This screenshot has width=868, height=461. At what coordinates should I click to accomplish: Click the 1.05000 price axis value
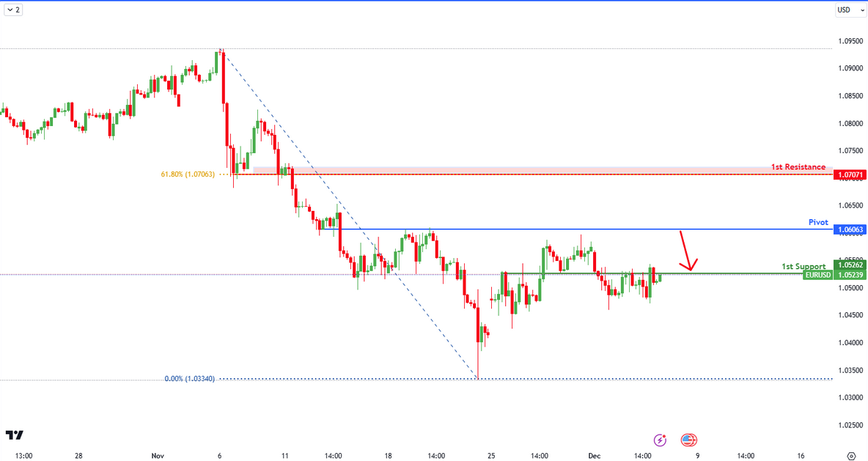pos(850,288)
